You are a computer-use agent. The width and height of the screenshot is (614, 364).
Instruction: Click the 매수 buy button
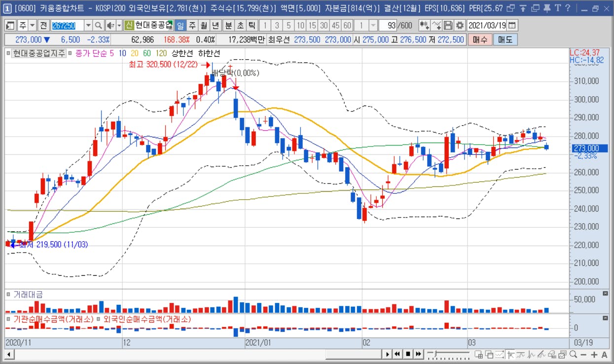coord(479,39)
